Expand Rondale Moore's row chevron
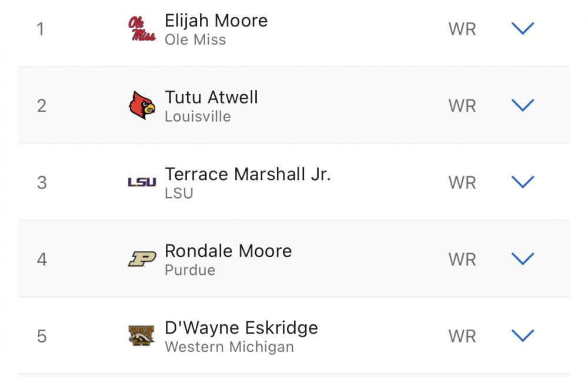Viewport: 588px width, 377px height. 523,258
